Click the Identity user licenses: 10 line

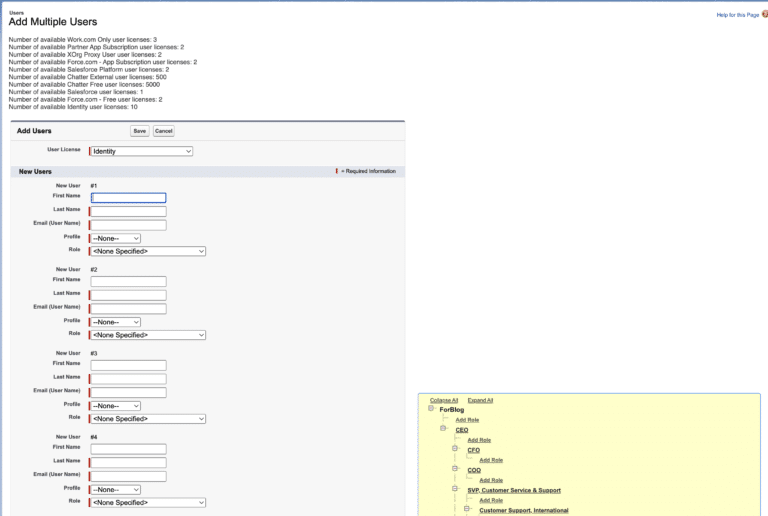[73, 107]
